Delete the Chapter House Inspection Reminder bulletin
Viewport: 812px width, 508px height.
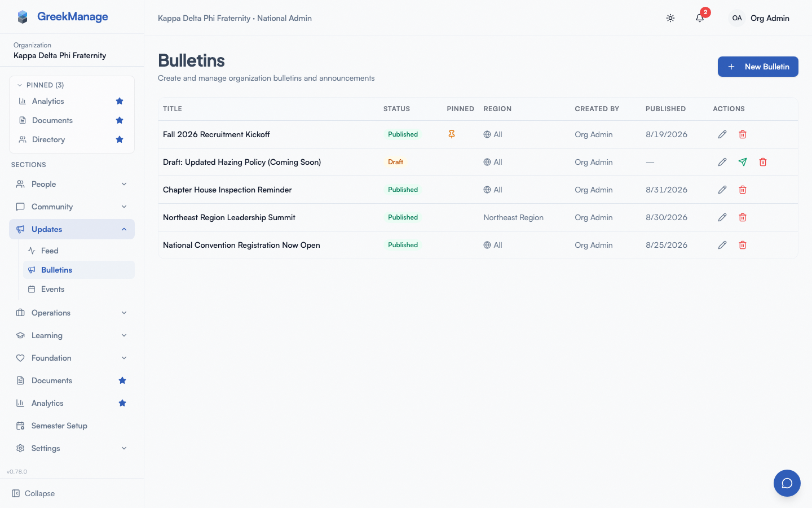pos(743,190)
